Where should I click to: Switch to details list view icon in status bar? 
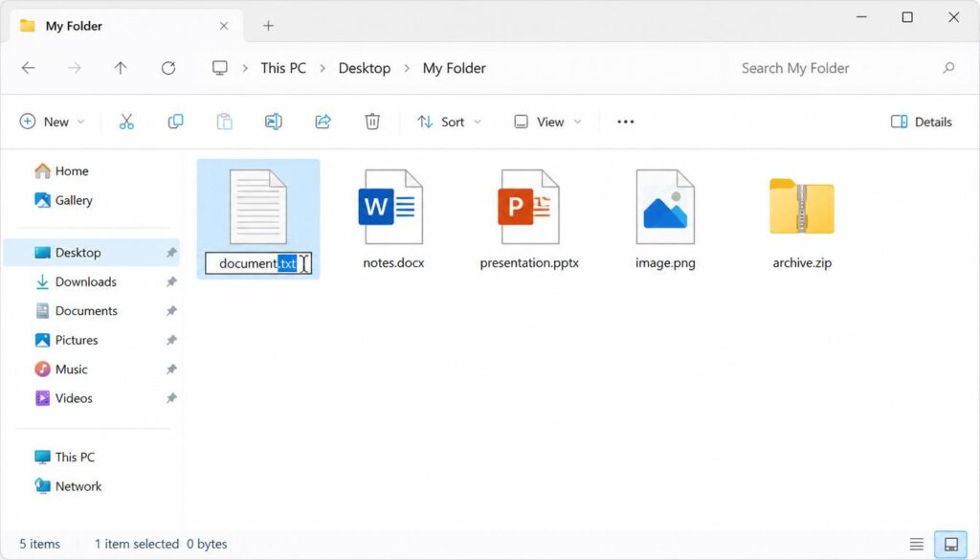pyautogui.click(x=916, y=545)
